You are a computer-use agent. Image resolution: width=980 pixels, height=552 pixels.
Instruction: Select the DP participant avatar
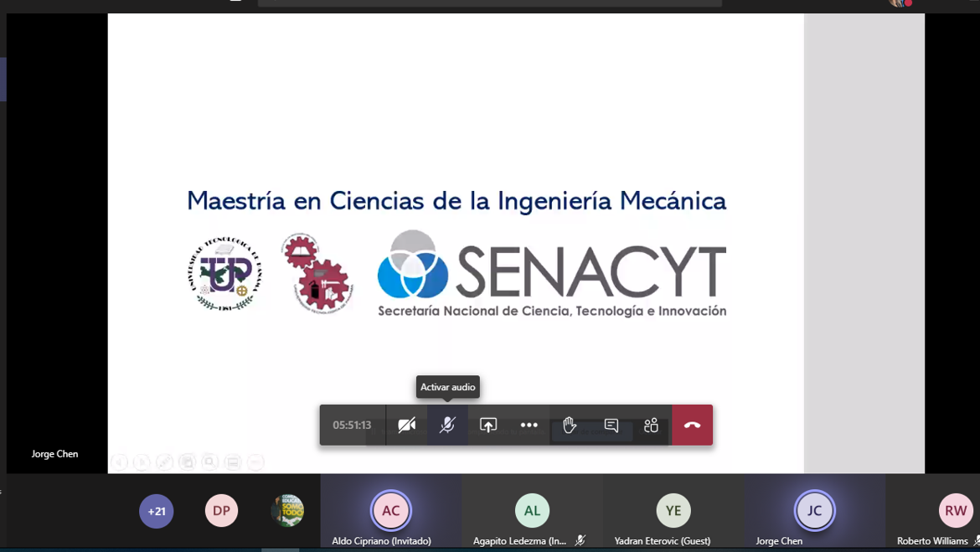[221, 510]
